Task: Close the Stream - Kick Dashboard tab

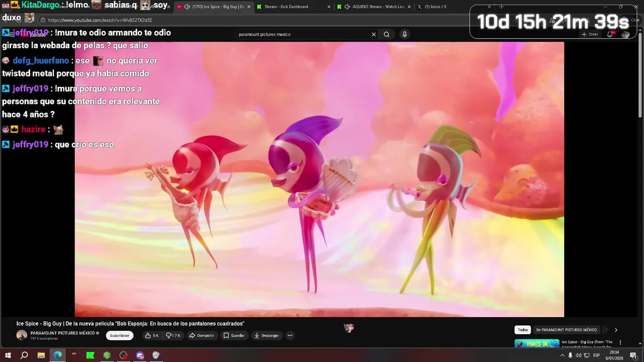Action: click(329, 7)
